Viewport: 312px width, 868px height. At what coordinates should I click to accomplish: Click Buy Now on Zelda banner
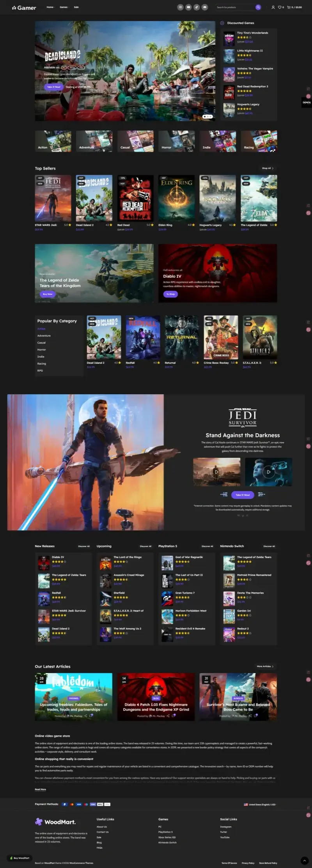48,294
